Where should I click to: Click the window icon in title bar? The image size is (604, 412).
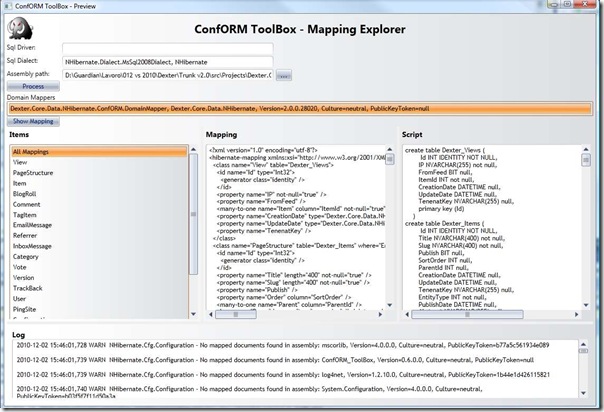tap(7, 6)
